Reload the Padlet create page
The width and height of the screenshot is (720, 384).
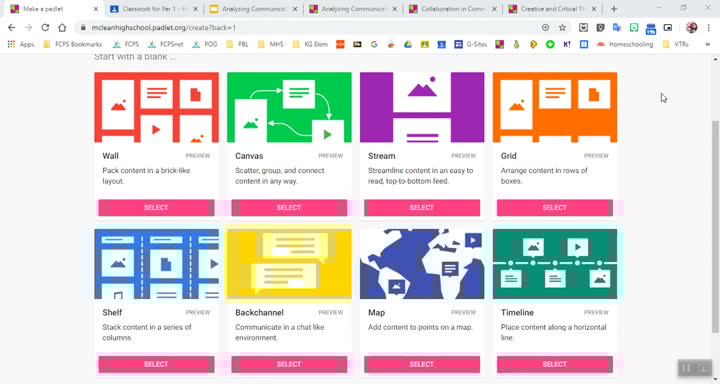[x=45, y=28]
